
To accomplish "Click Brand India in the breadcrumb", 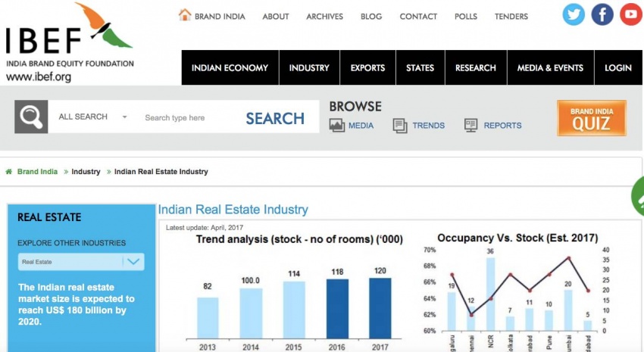I will 37,172.
